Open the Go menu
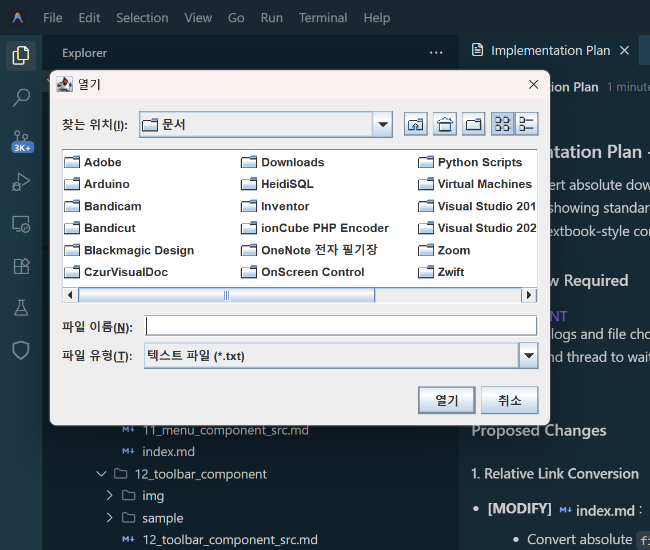 click(236, 18)
